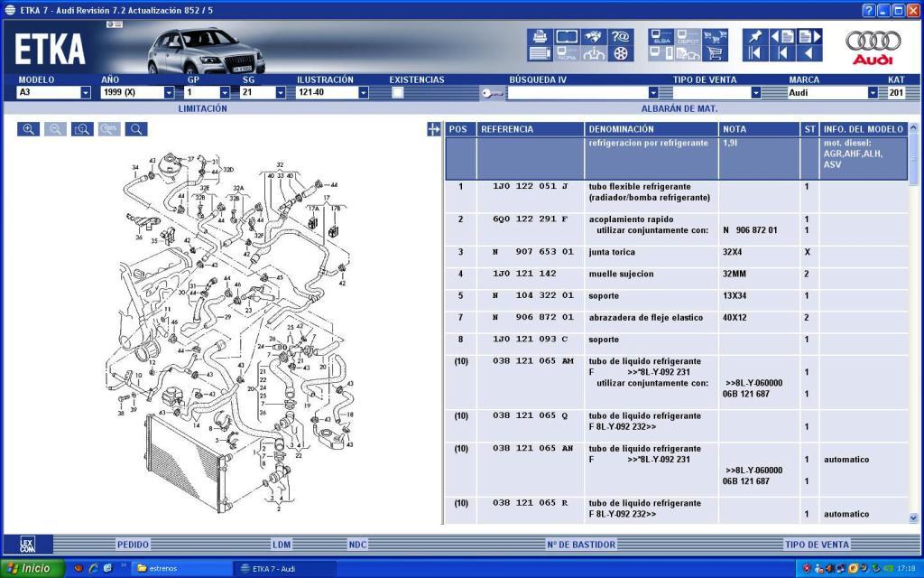Image resolution: width=924 pixels, height=578 pixels.
Task: Click the zoom region magnifier icon
Action: coord(82,129)
